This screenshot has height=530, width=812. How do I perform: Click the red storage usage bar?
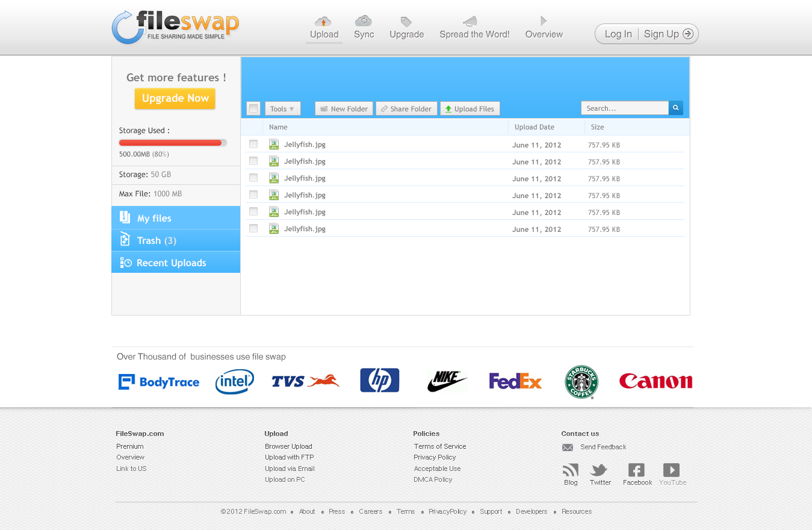(x=170, y=143)
